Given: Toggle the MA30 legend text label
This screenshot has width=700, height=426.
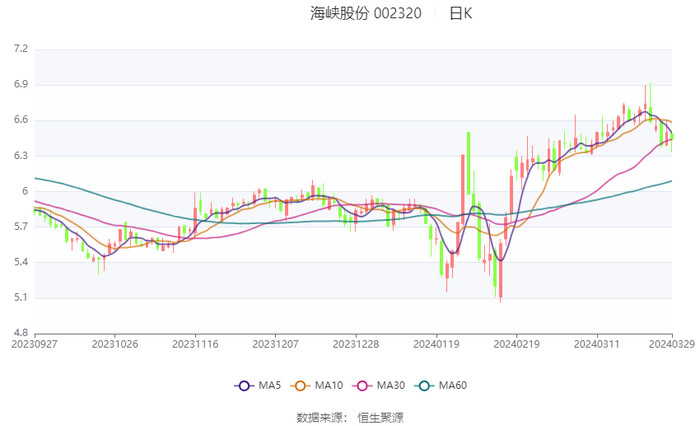Looking at the screenshot, I should pyautogui.click(x=391, y=386).
